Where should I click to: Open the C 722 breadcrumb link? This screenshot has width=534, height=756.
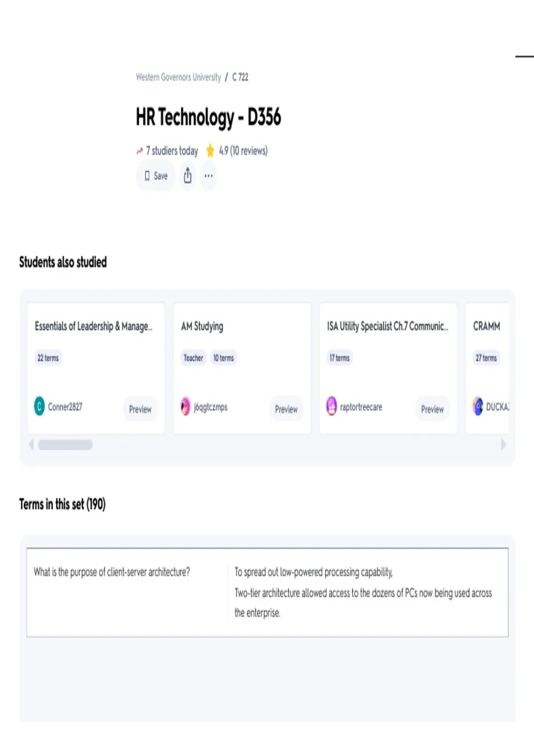coord(240,77)
